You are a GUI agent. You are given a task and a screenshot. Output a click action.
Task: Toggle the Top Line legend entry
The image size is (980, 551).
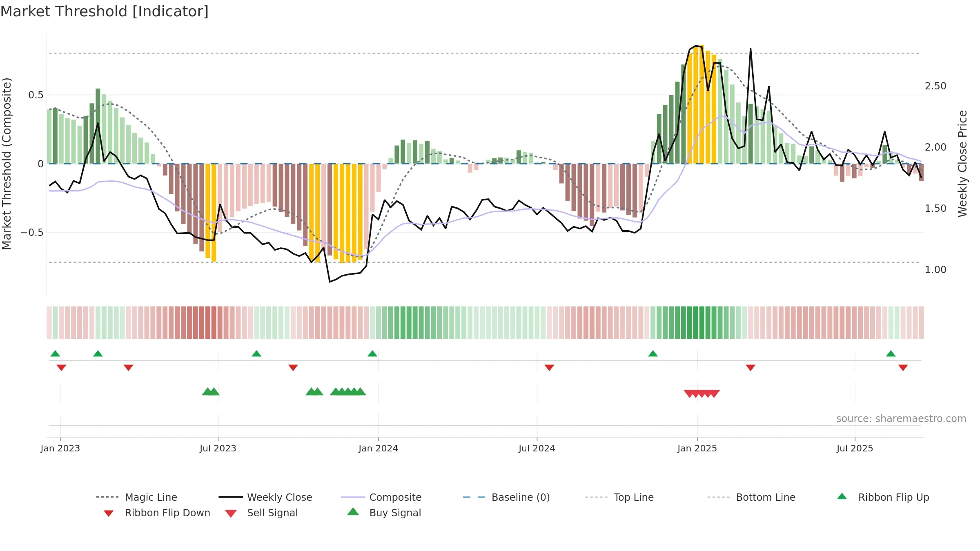coord(619,497)
